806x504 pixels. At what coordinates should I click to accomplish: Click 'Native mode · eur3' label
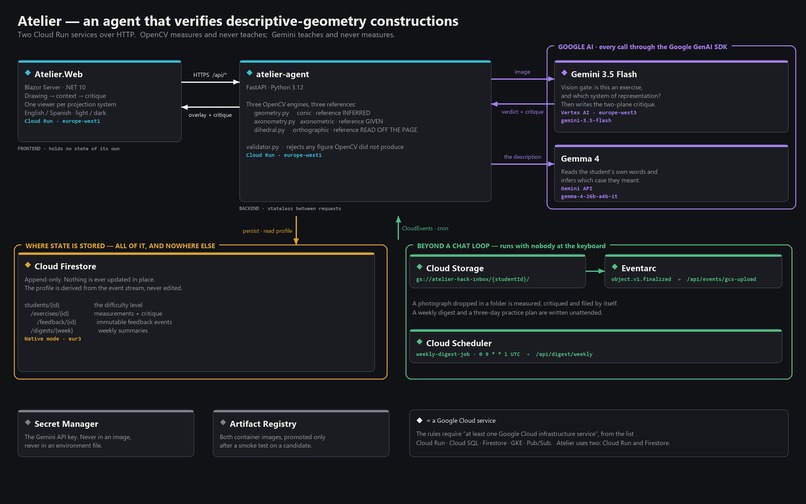pos(52,339)
